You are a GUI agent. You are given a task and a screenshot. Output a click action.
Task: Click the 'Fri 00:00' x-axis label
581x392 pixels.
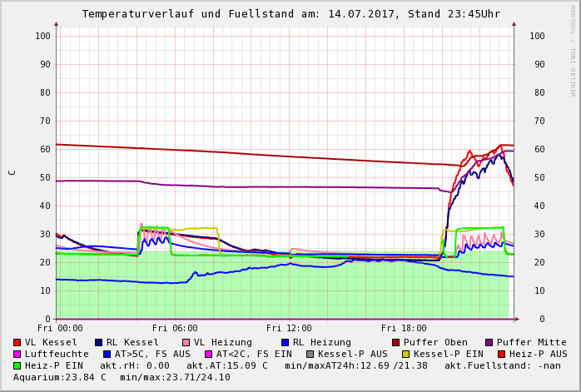(60, 329)
